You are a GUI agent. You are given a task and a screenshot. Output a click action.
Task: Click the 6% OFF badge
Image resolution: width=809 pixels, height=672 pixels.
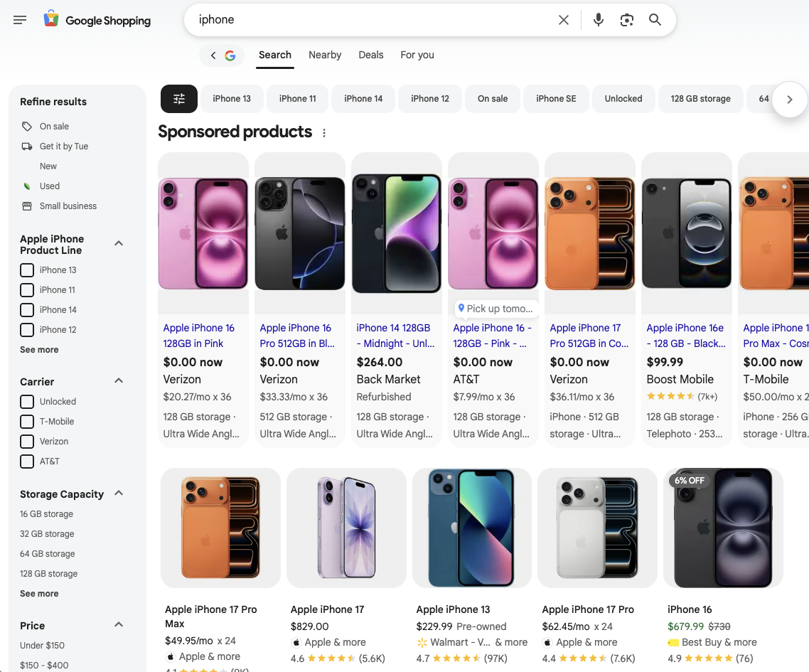[690, 481]
